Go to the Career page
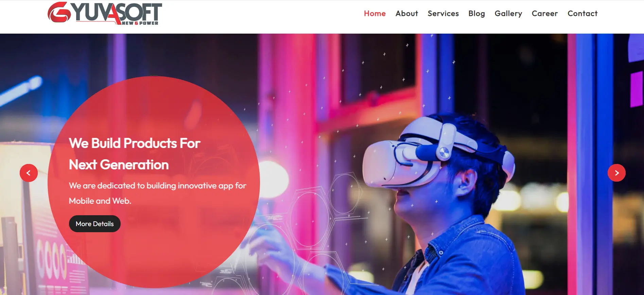 (544, 14)
